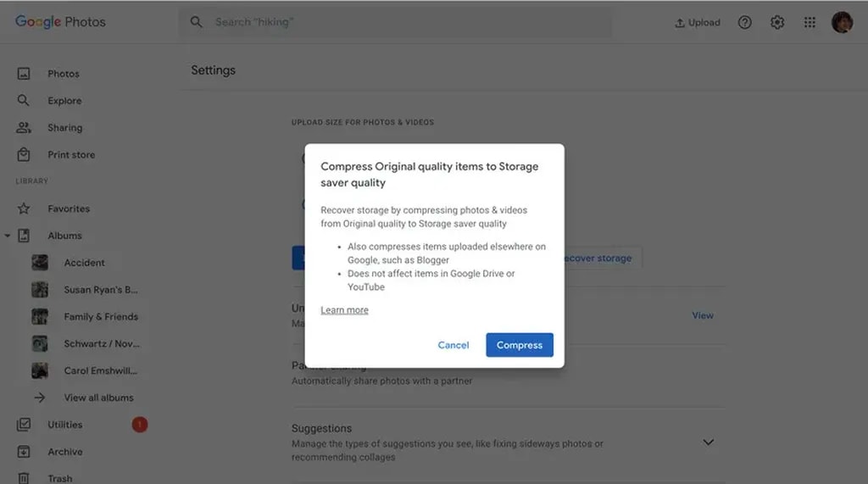Viewport: 868px width, 484px height.
Task: Open the Google apps grid icon
Action: click(810, 23)
